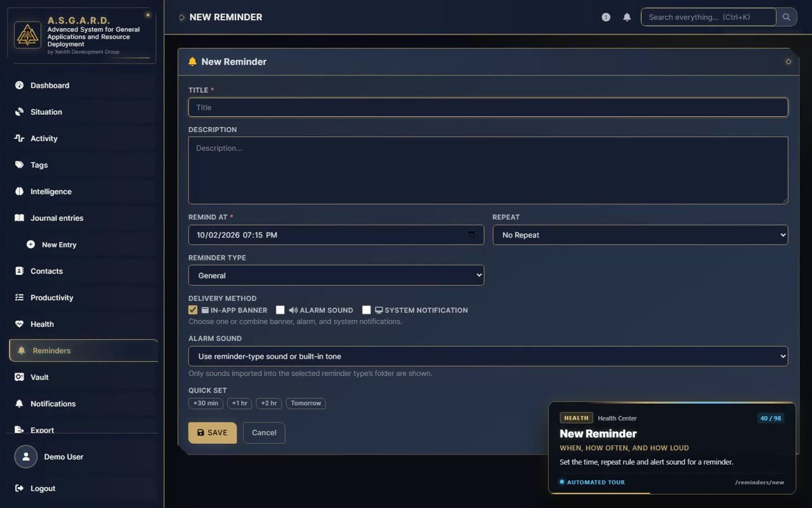Viewport: 812px width, 508px height.
Task: Click the +1 hr quick set button
Action: point(240,403)
